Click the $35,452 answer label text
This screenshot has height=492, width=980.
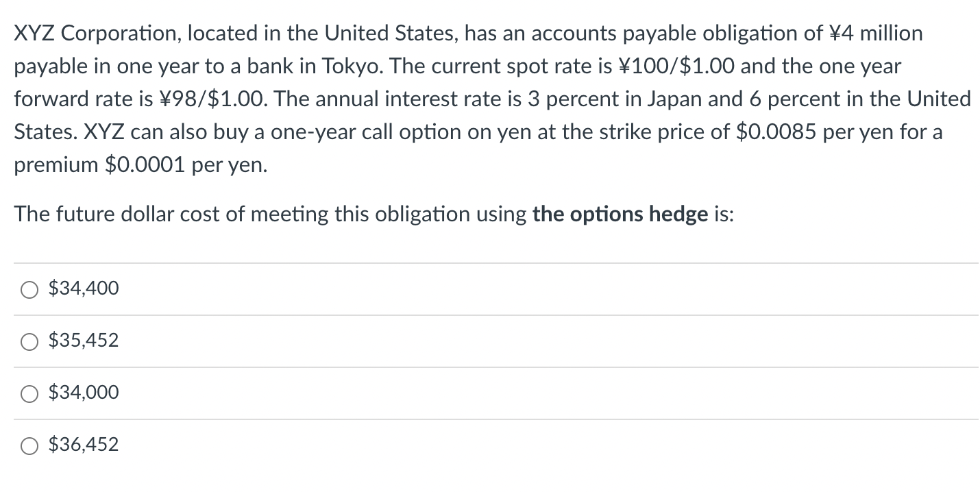coord(84,341)
